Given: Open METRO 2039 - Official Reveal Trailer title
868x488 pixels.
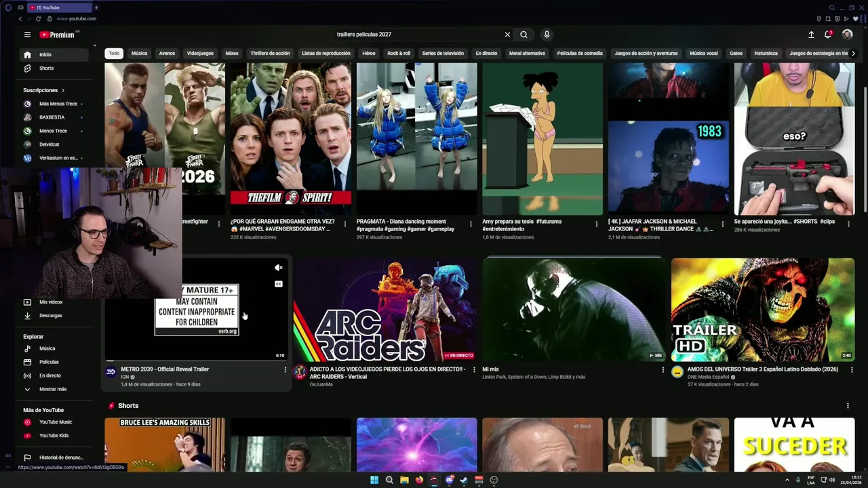Looking at the screenshot, I should pos(165,369).
